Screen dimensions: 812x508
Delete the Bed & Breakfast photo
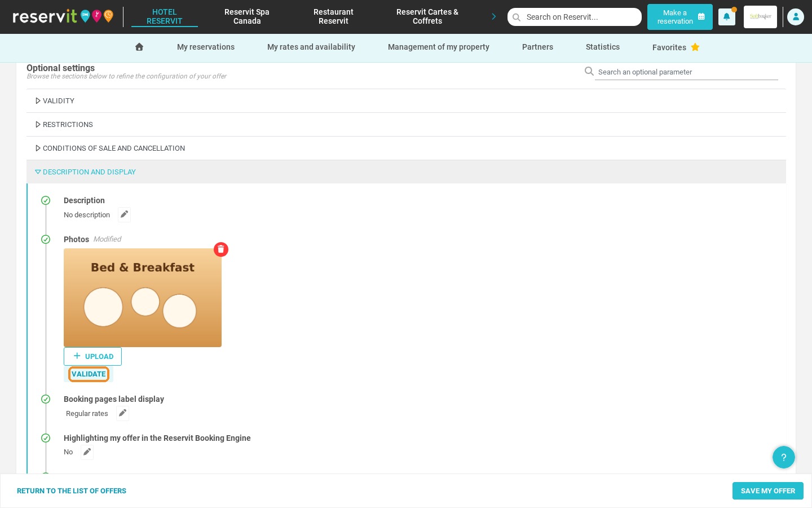(221, 249)
